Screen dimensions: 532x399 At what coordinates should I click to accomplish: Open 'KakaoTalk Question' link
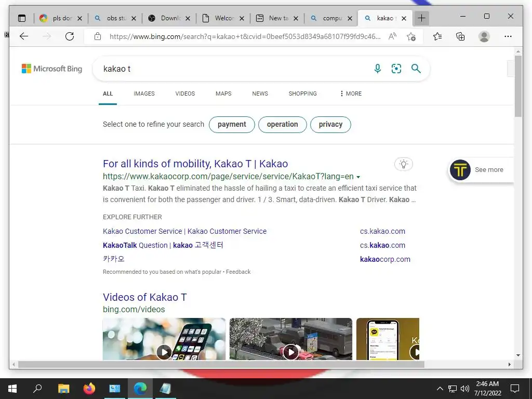(163, 245)
